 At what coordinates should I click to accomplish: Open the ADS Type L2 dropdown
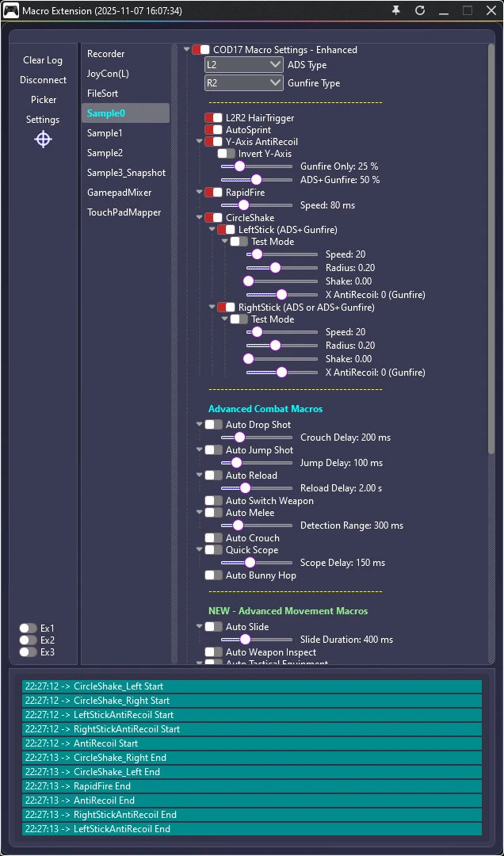pyautogui.click(x=243, y=65)
